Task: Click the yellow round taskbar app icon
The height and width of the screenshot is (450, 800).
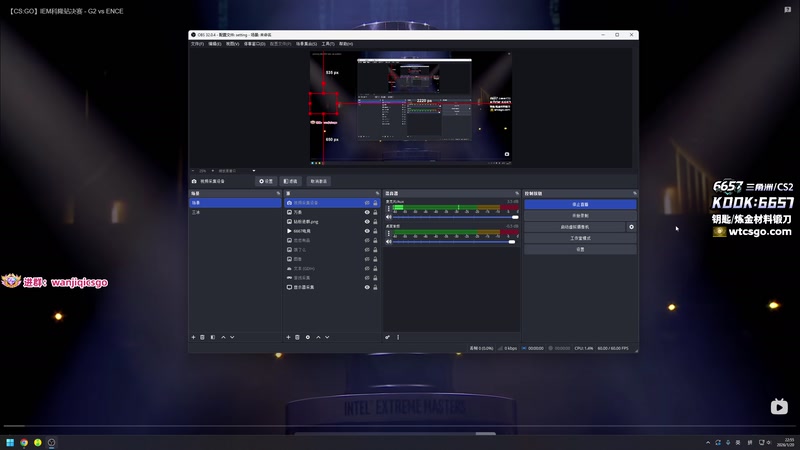Action: [x=38, y=442]
